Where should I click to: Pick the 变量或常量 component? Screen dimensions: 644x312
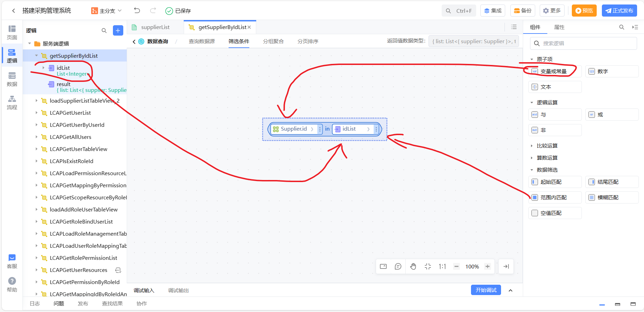click(555, 71)
